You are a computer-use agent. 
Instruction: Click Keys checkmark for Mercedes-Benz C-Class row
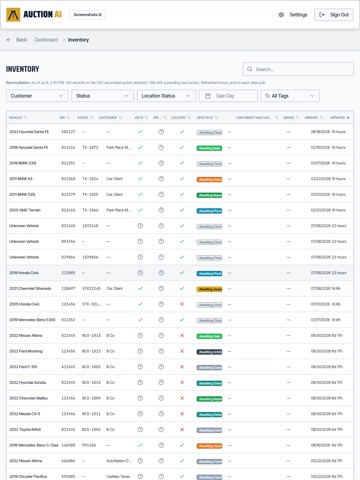pyautogui.click(x=140, y=445)
